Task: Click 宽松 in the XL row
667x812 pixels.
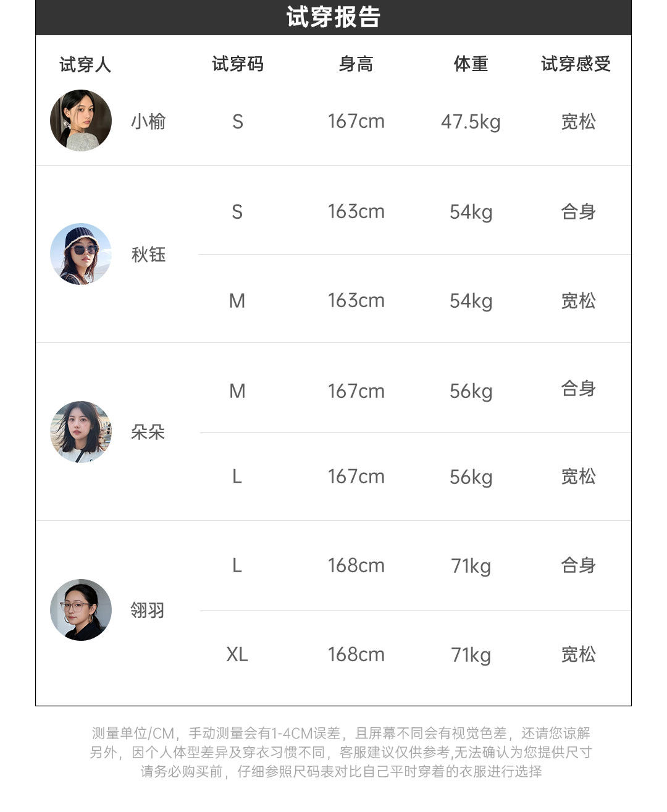Action: pyautogui.click(x=578, y=654)
